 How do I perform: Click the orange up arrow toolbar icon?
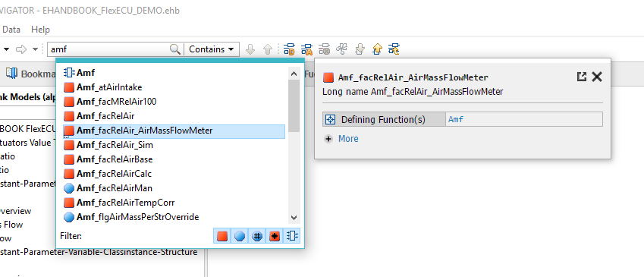(x=377, y=49)
